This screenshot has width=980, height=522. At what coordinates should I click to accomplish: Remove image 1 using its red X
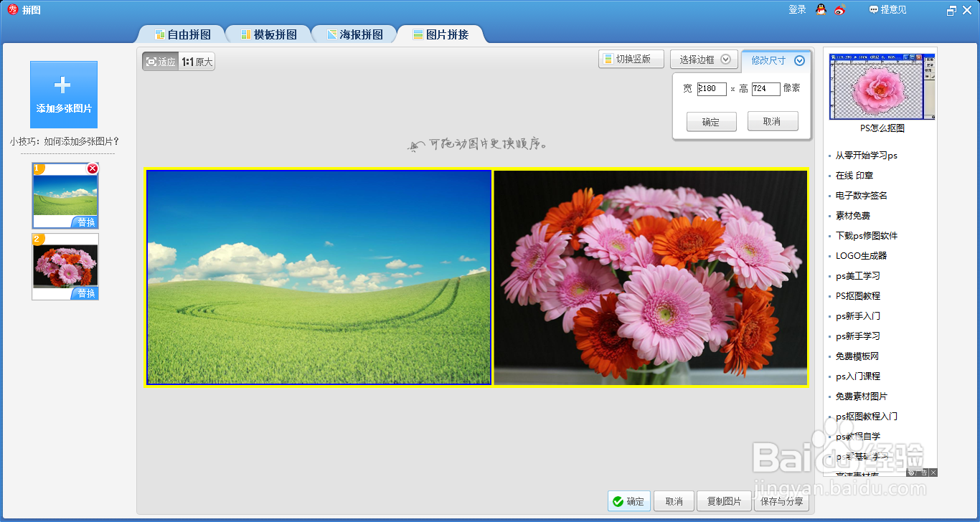(93, 169)
